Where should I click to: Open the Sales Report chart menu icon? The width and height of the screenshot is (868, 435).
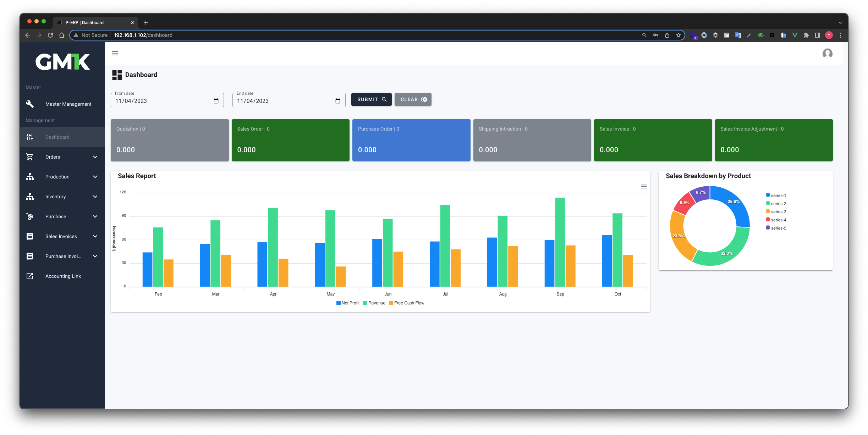644,187
